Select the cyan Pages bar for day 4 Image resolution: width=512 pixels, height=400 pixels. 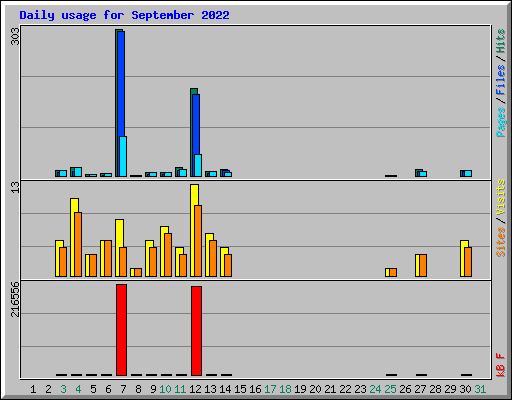pyautogui.click(x=78, y=172)
